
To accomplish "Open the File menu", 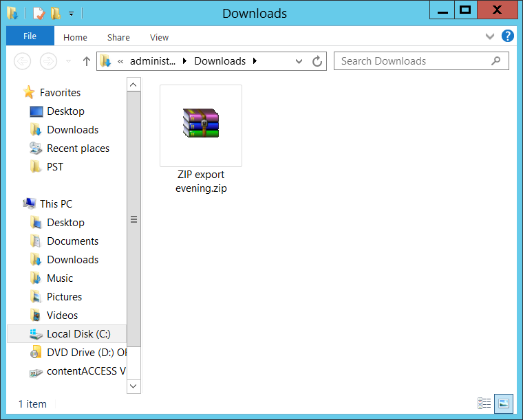I will pyautogui.click(x=30, y=36).
